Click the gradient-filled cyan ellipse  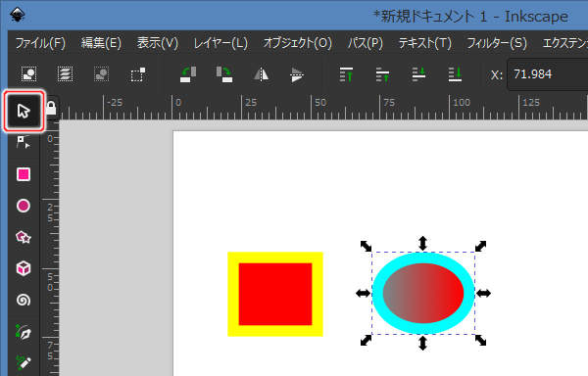click(x=423, y=293)
